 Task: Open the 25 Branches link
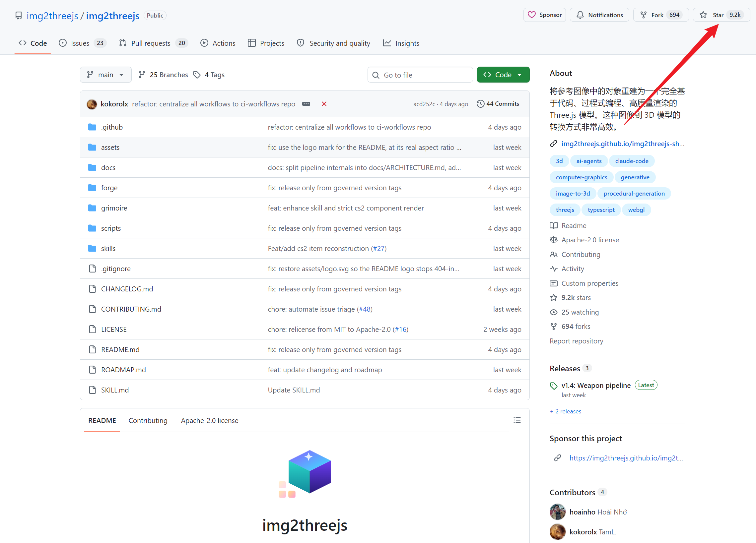click(x=163, y=75)
